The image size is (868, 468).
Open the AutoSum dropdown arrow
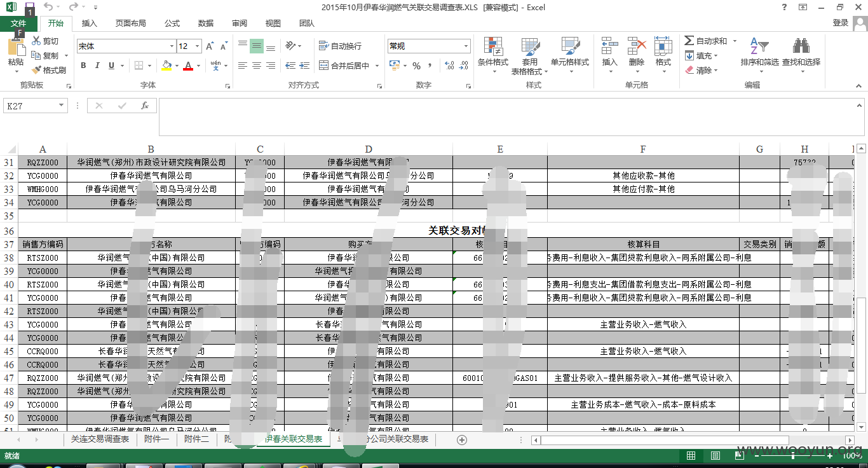tap(735, 41)
